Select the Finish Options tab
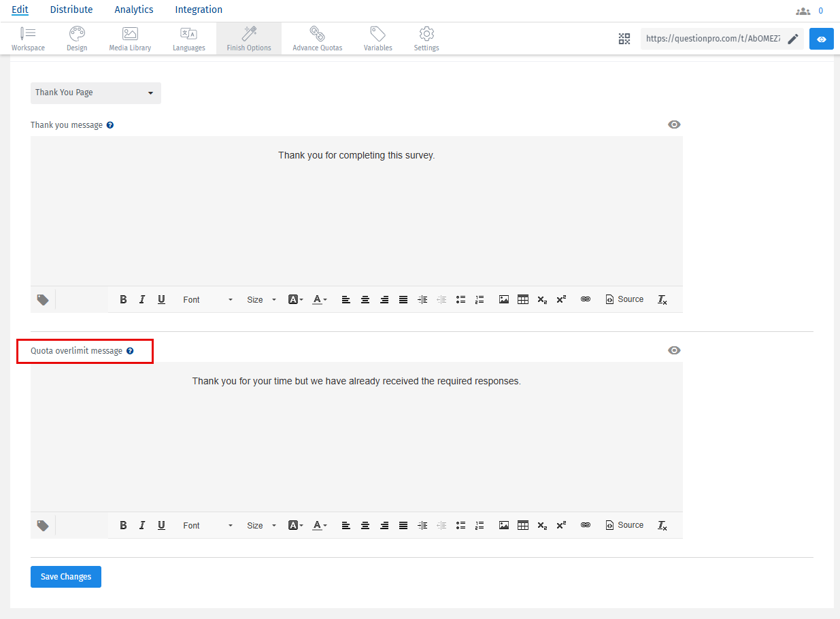The image size is (840, 619). coord(249,39)
